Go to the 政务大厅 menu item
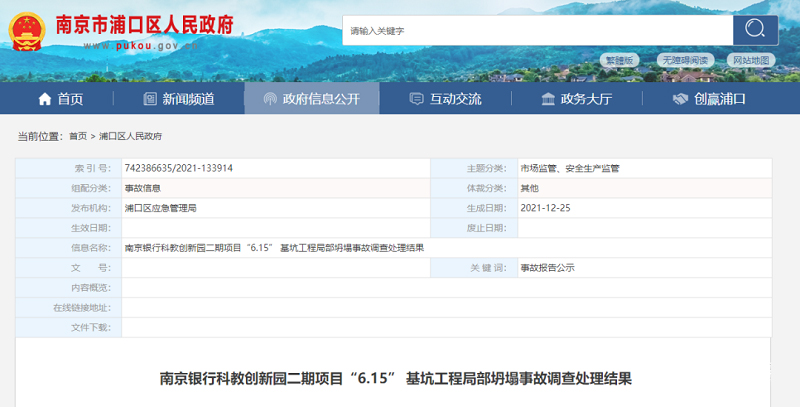Viewport: 800px width, 407px height. click(x=586, y=99)
